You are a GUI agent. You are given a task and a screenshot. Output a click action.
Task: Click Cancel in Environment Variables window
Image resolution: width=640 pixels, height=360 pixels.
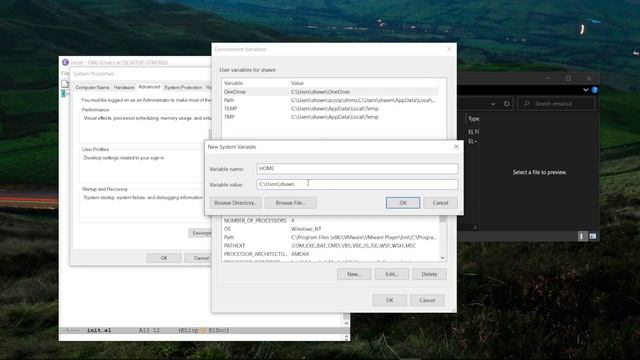(x=427, y=300)
